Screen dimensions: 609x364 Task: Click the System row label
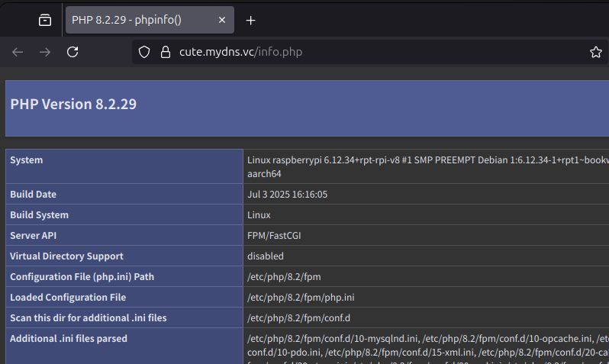click(27, 160)
